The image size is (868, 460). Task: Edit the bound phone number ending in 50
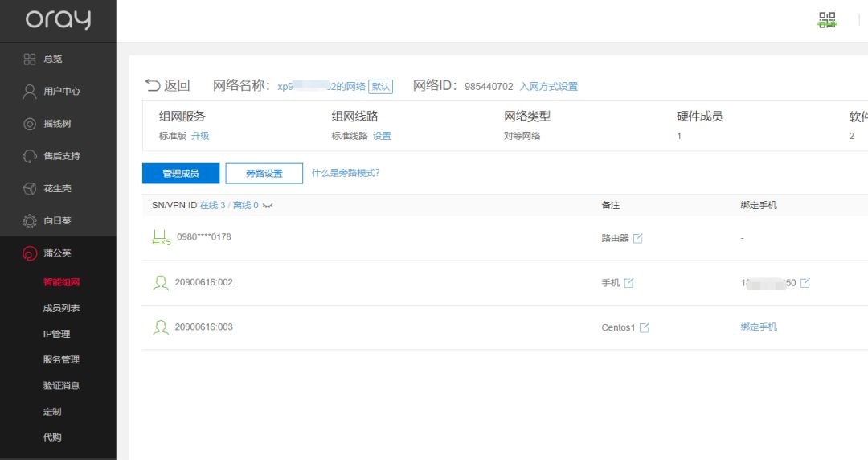tap(805, 283)
